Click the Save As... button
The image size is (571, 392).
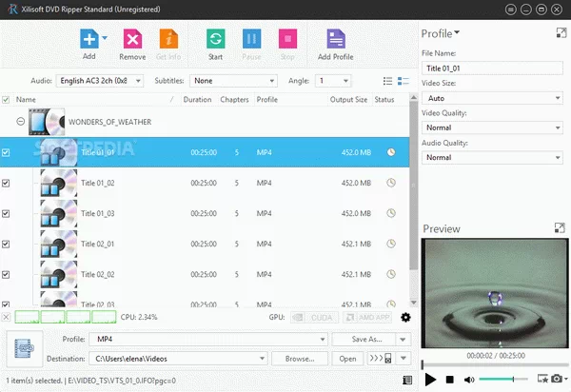pos(368,339)
